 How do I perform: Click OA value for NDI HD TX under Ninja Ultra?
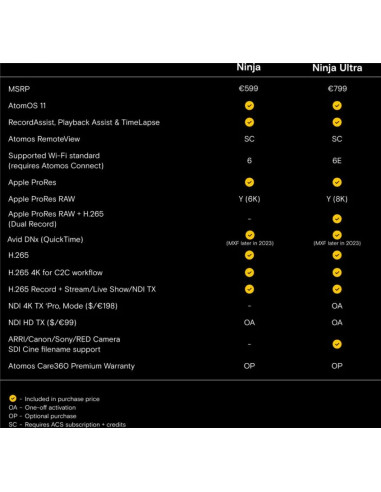pyautogui.click(x=337, y=323)
